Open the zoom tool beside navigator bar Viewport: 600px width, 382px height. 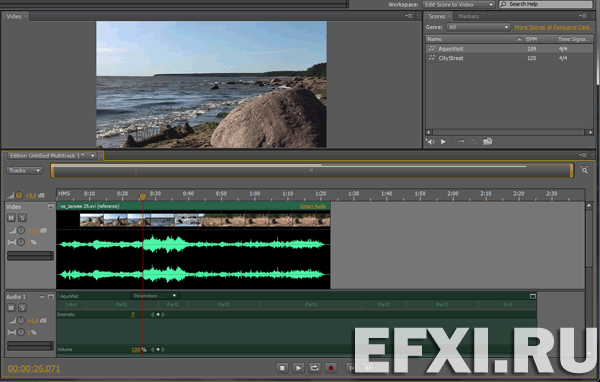584,170
